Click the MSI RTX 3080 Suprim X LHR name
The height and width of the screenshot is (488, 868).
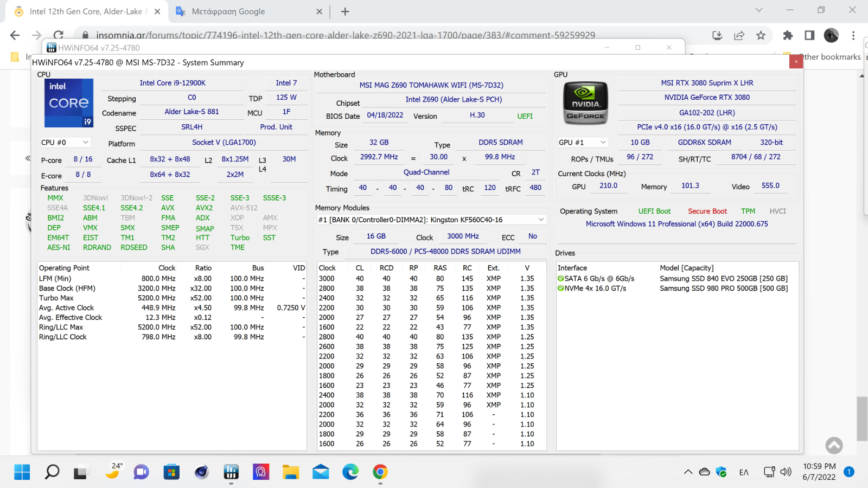tap(707, 83)
